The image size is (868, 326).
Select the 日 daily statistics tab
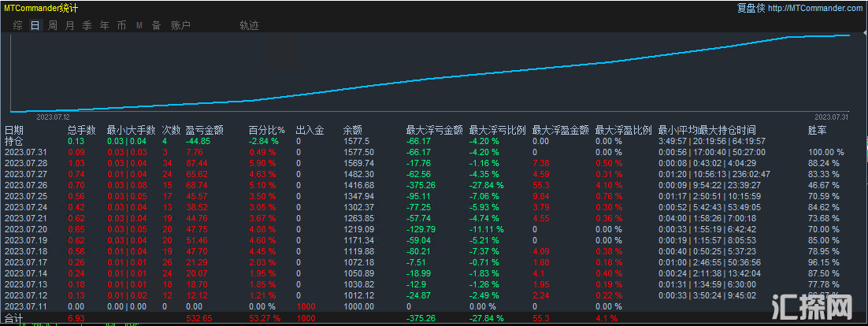pyautogui.click(x=35, y=25)
